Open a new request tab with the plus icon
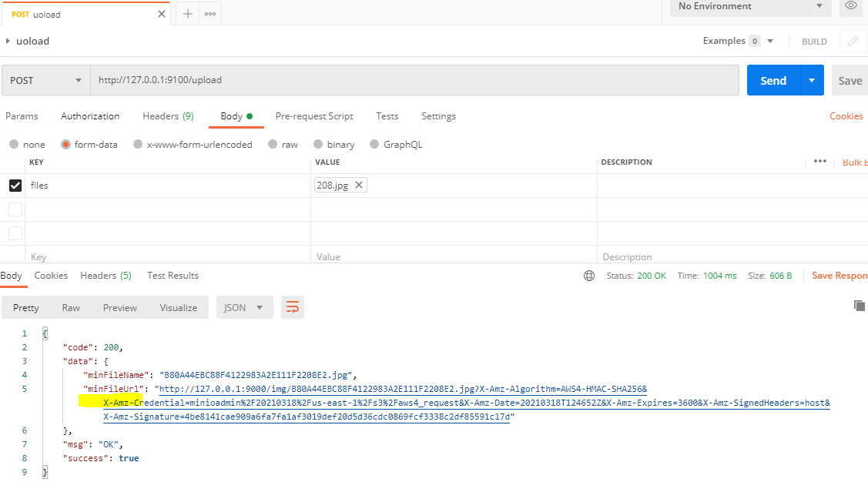Viewport: 868px width, 492px height. point(187,12)
